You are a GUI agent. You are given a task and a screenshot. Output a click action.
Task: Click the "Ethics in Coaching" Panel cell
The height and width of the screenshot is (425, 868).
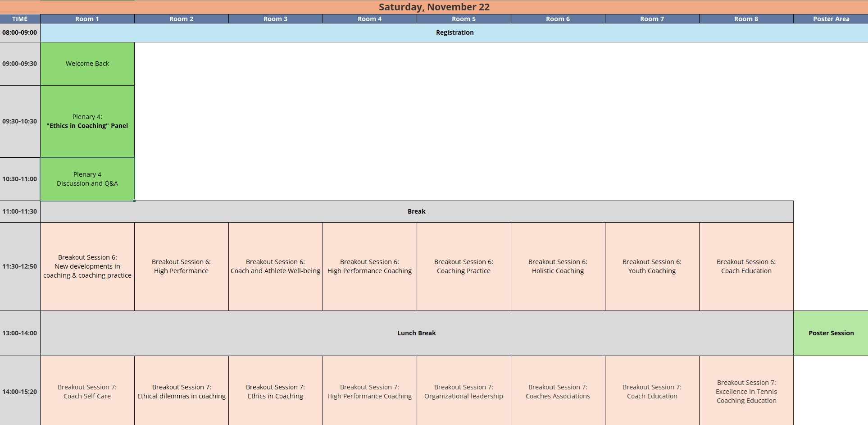tap(87, 121)
